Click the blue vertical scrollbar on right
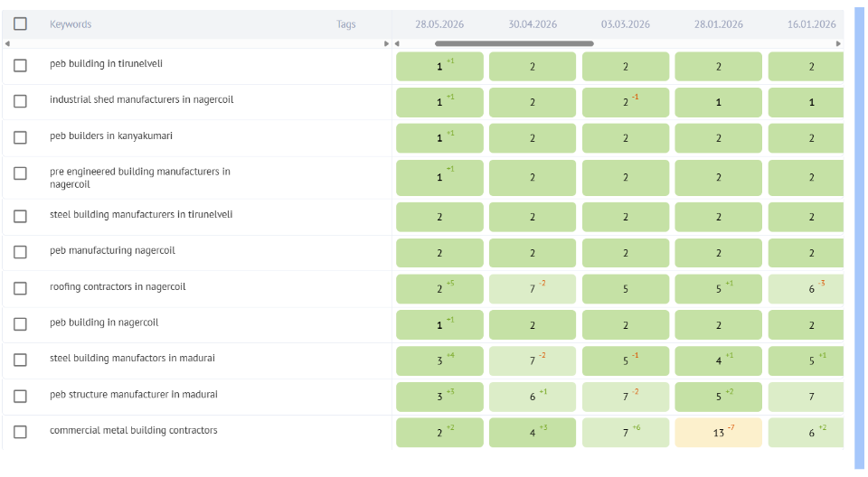 (x=859, y=238)
